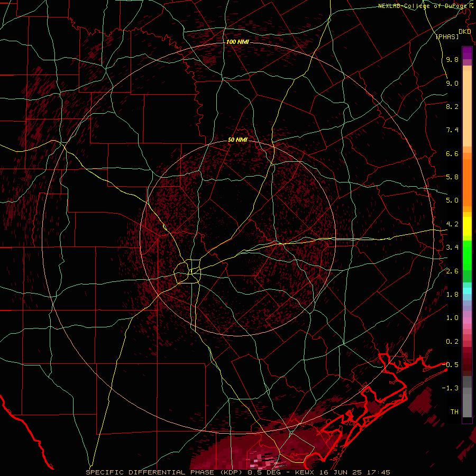Click the SPECIFIC DIFFERENTIAL PHASE (KDP) caption
The height and width of the screenshot is (476, 476).
[165, 472]
